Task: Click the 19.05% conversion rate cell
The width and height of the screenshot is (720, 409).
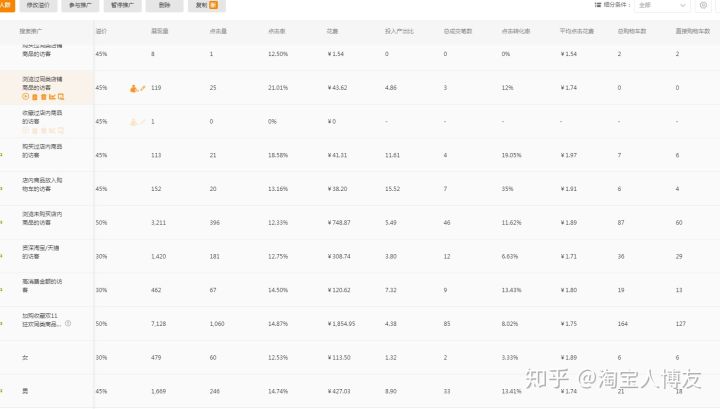Action: coord(511,155)
